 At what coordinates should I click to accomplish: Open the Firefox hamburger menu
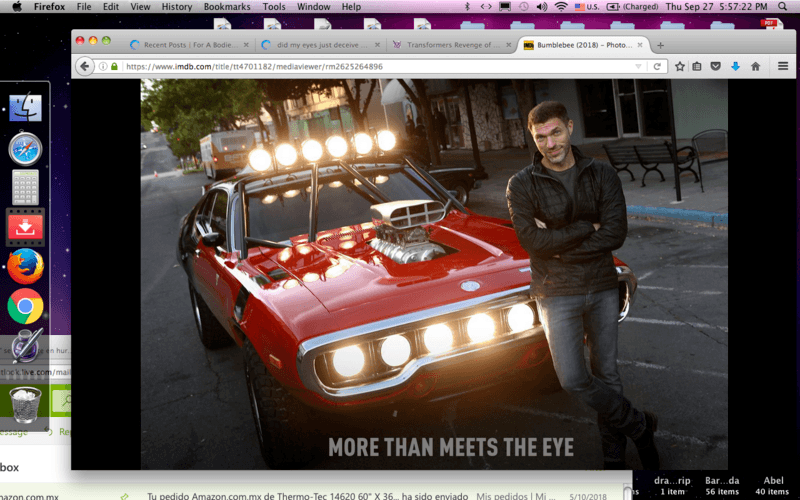pos(783,66)
